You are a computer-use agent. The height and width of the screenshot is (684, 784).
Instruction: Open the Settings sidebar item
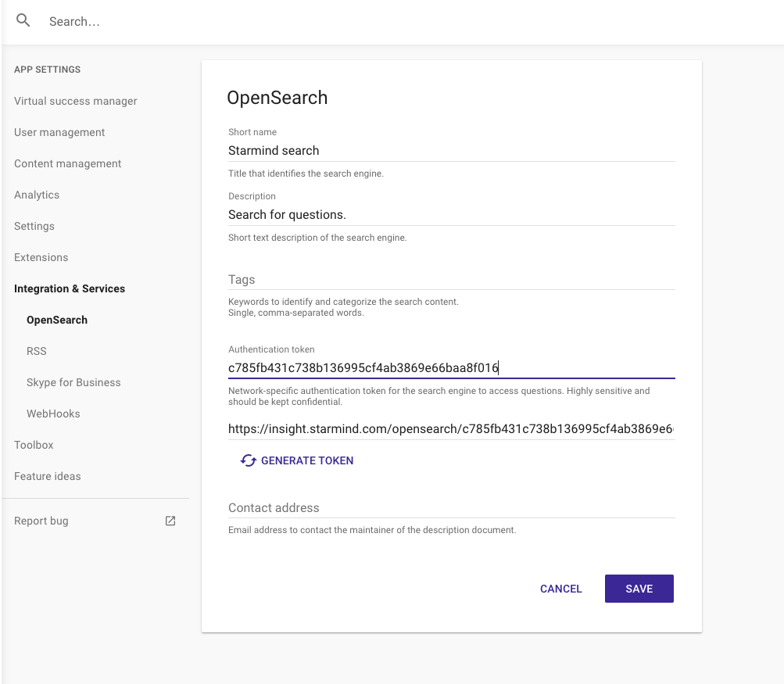coord(34,226)
